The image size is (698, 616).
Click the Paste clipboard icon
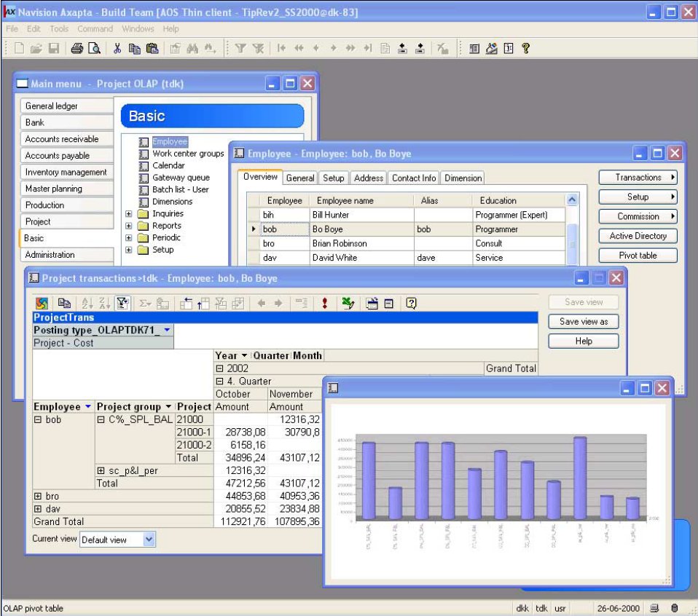pos(152,48)
